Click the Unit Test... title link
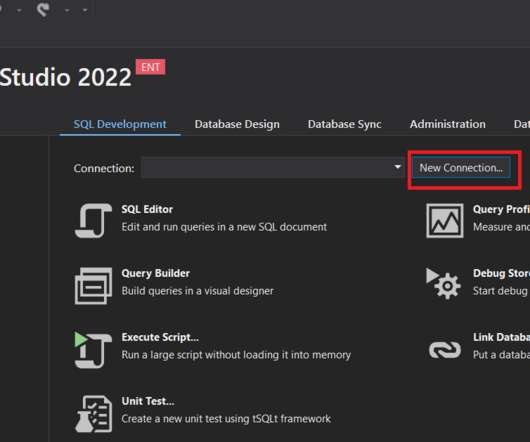Screen dimensions: 530x442 click(x=148, y=401)
